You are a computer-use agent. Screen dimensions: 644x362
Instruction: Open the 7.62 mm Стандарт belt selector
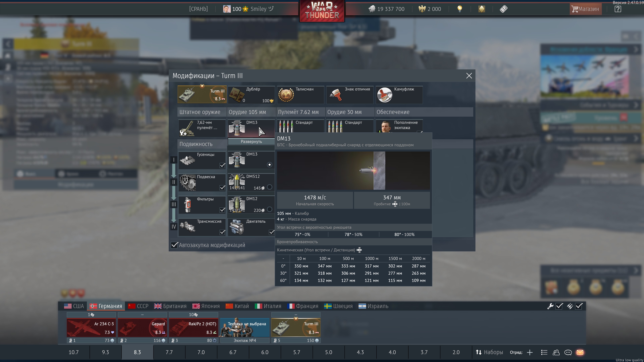[x=301, y=126]
